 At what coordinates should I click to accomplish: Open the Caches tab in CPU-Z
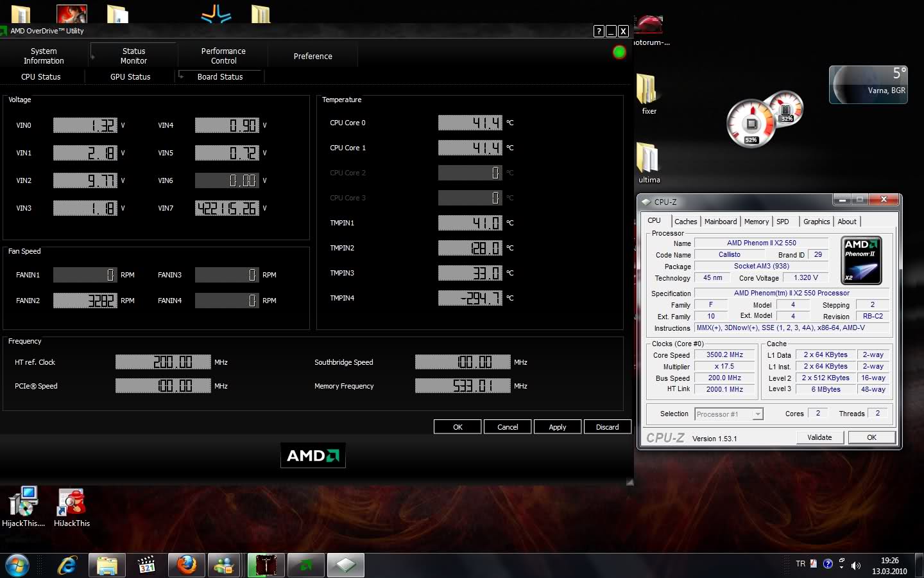click(685, 222)
